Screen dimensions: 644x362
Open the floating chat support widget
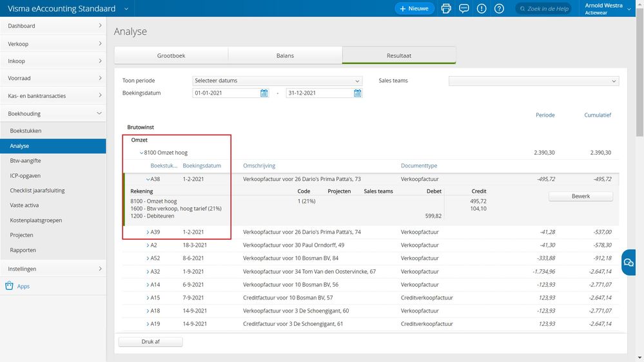click(x=629, y=262)
